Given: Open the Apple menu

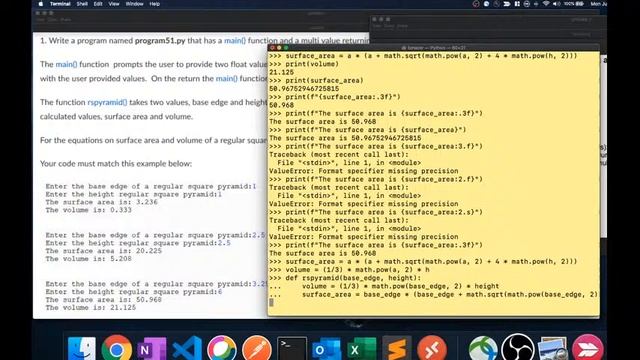Looking at the screenshot, I should pyautogui.click(x=40, y=4).
